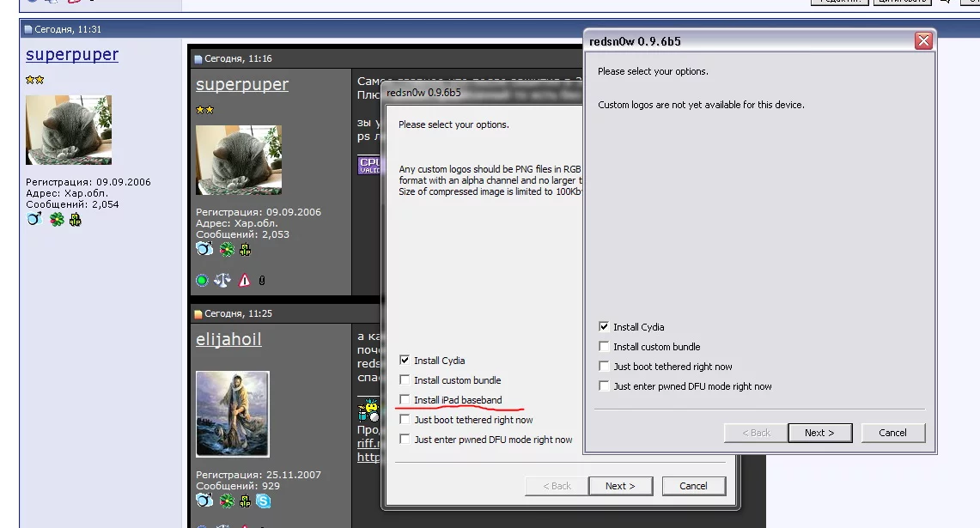Viewport: 980px width, 528px height.
Task: Click post icon beside Сегодня, 11:31
Action: point(28,29)
